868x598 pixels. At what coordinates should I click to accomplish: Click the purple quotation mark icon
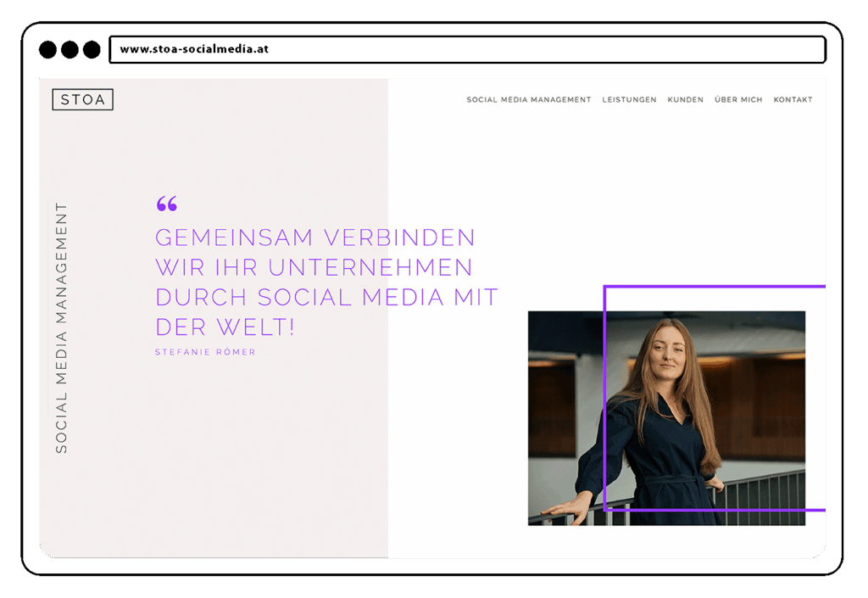tap(167, 204)
